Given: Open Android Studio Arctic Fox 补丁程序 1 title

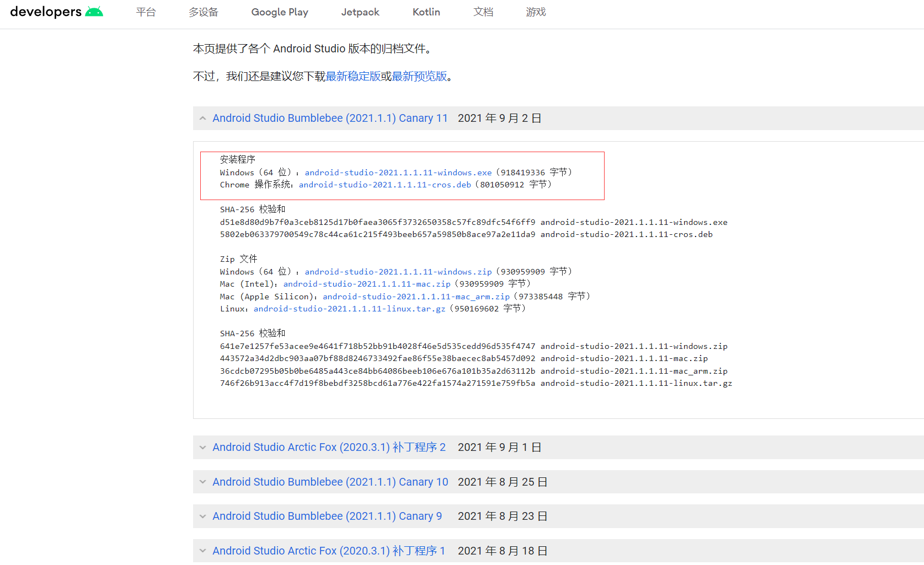Looking at the screenshot, I should pos(329,551).
